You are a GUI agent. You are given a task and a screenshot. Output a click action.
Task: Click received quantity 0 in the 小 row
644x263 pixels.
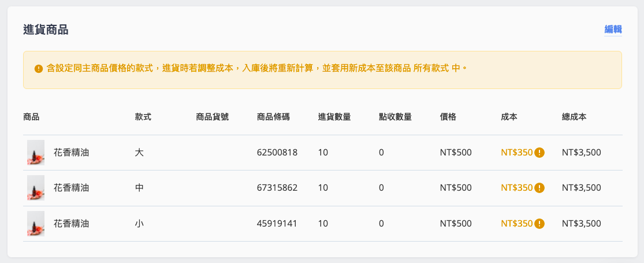coord(381,224)
